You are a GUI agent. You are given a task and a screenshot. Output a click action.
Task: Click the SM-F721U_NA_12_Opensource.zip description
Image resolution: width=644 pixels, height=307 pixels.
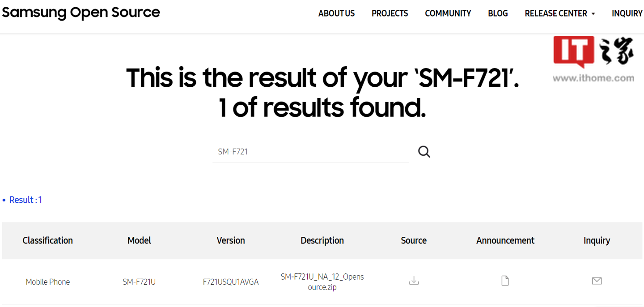(x=322, y=282)
